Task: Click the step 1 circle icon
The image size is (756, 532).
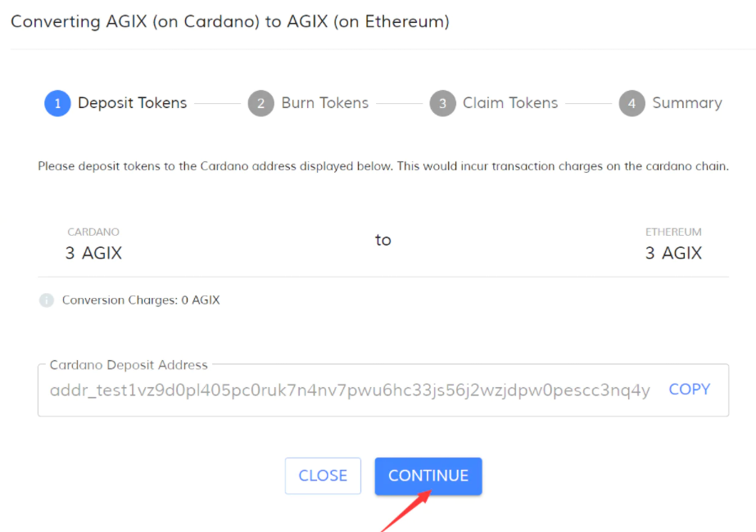Action: click(x=57, y=104)
